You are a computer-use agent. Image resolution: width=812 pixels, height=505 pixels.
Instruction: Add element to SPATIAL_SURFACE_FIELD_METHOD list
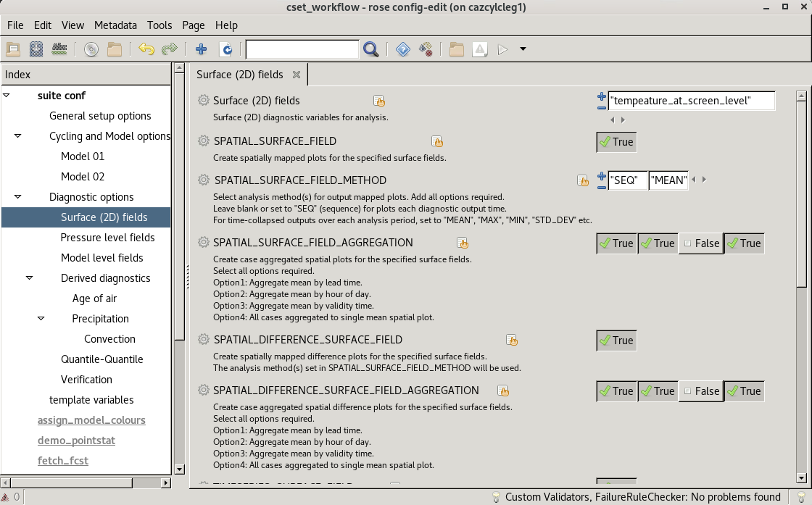pos(601,175)
